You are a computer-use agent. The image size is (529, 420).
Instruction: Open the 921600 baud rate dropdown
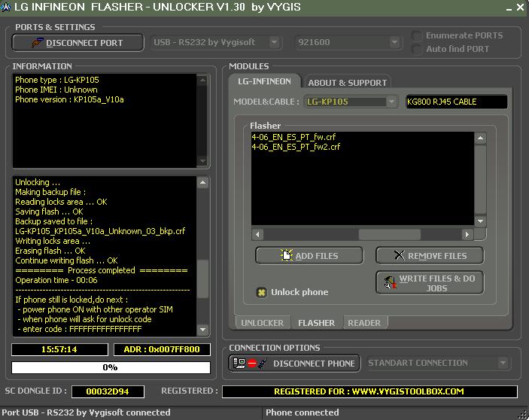(x=394, y=42)
